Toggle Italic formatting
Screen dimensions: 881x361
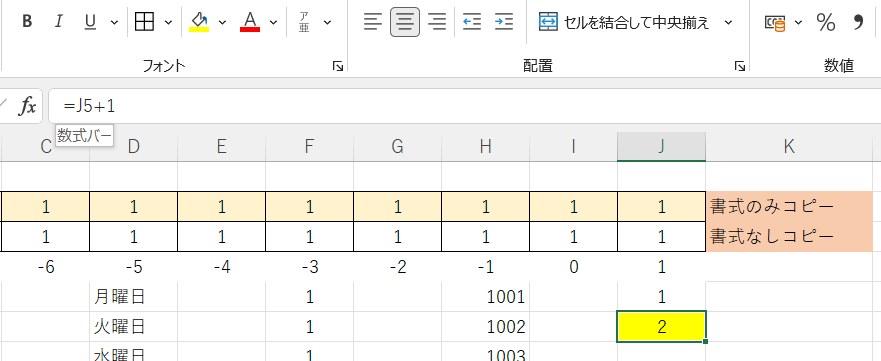tap(58, 22)
